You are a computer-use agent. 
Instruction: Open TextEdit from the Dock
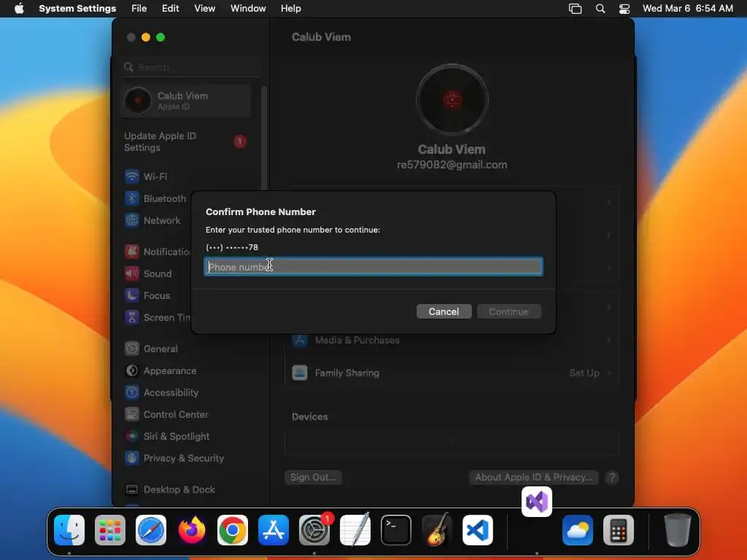tap(355, 530)
